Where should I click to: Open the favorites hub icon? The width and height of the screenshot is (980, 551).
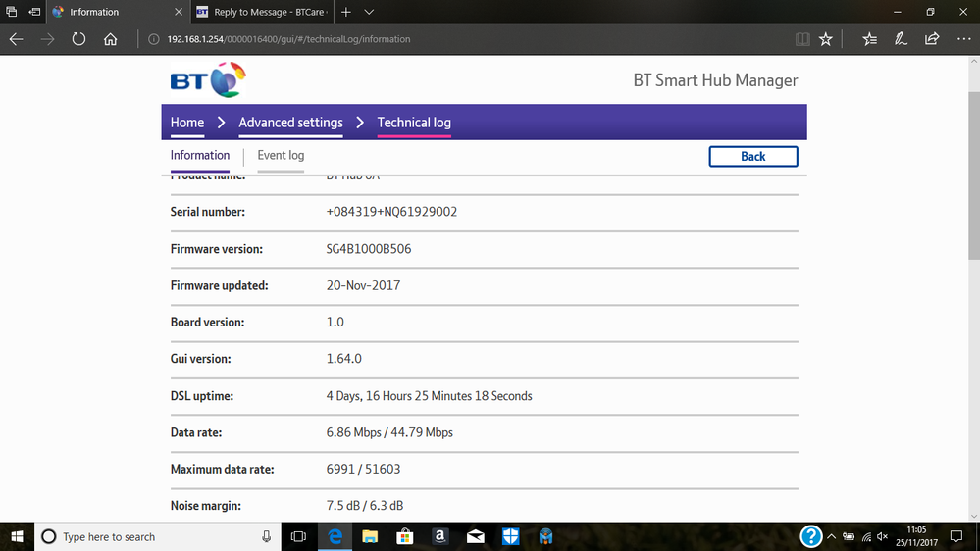(869, 39)
